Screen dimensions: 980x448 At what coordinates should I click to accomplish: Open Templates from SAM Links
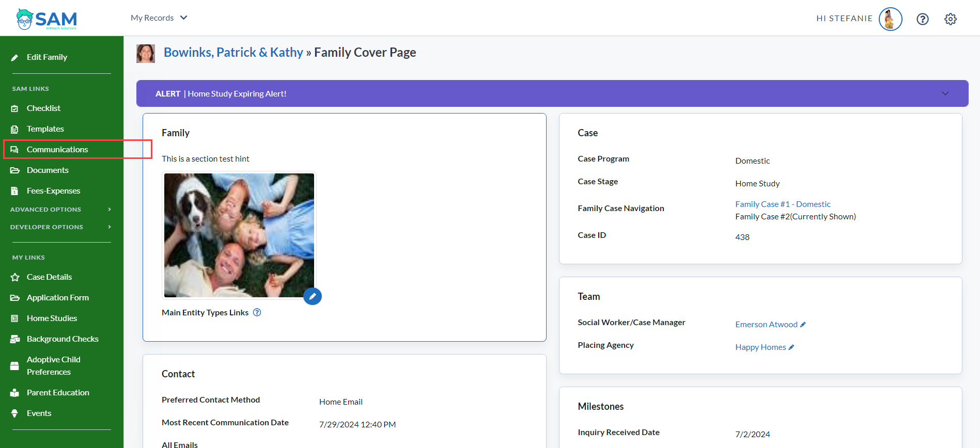tap(45, 129)
